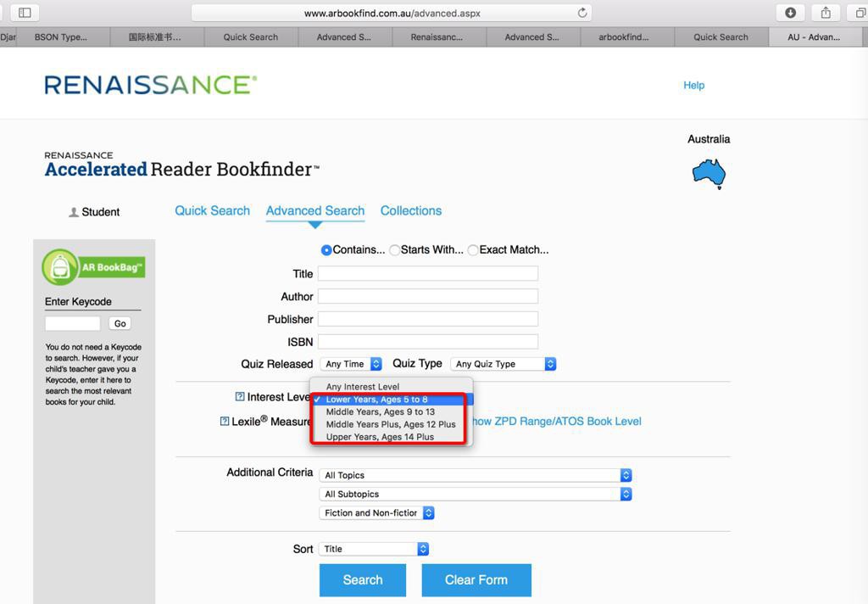Open the Quiz Released Any Time dropdown
This screenshot has height=604, width=868.
351,364
